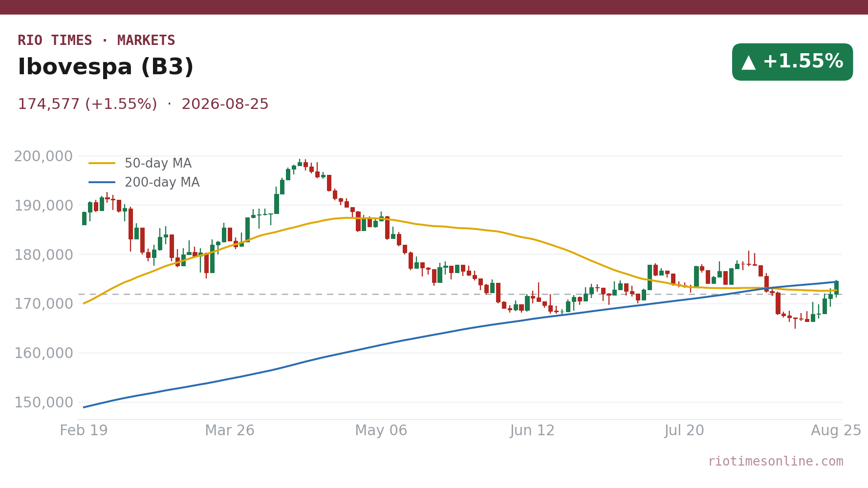Click the 170,000 y-axis label

tap(43, 304)
